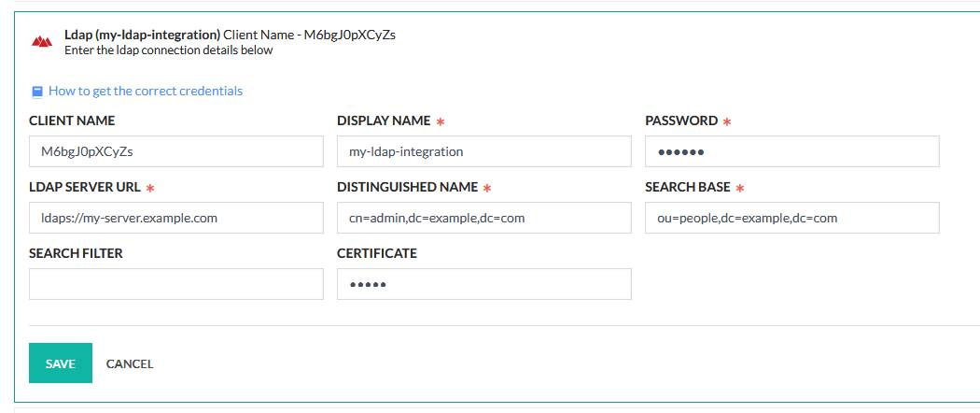Viewport: 980px width, 413px height.
Task: Open 'How to get the correct credentials' link
Action: [146, 91]
